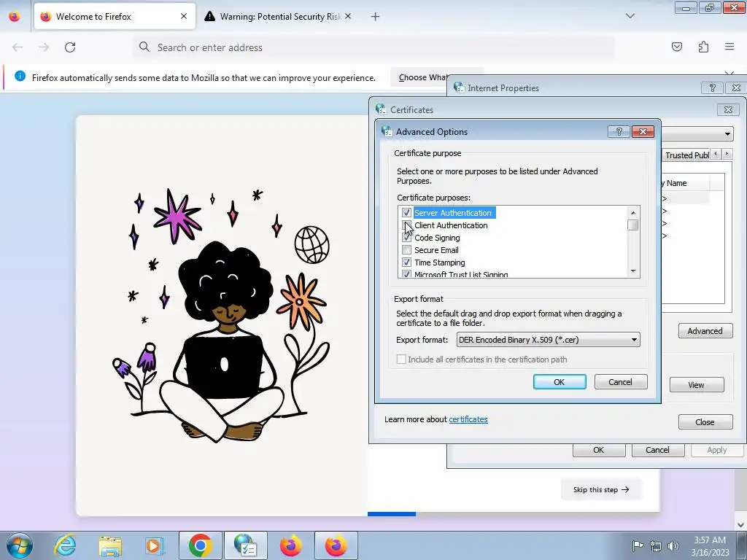Viewport: 747px width, 560px height.
Task: Click the Firefox back arrow
Action: coord(18,47)
